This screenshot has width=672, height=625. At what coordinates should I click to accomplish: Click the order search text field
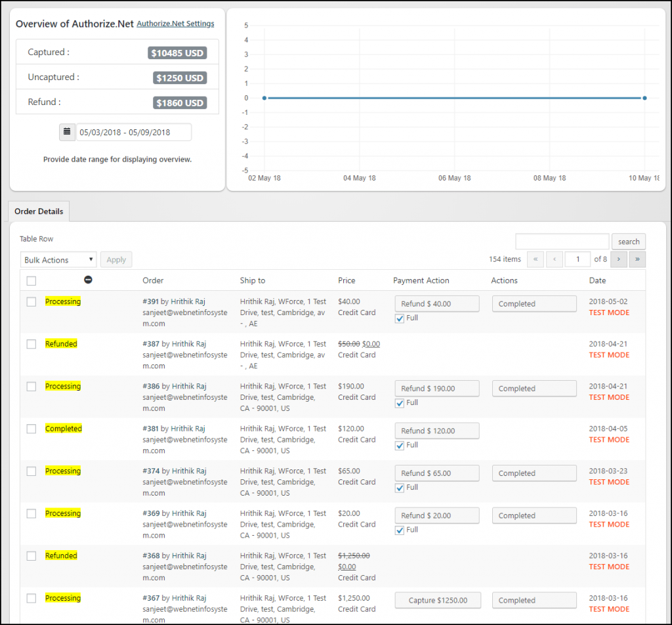(x=562, y=242)
